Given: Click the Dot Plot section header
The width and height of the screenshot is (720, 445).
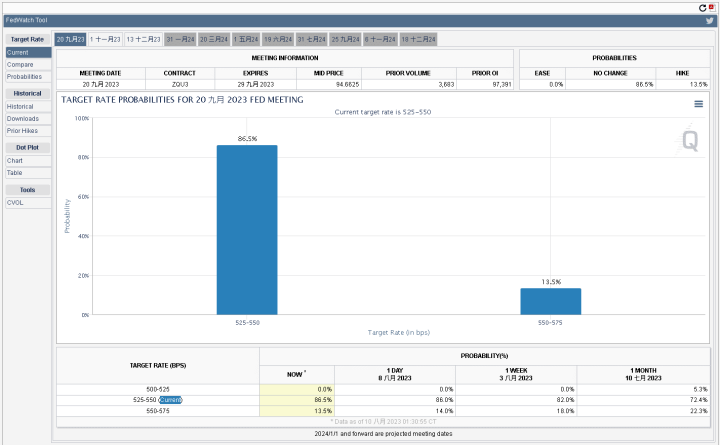Looking at the screenshot, I should (28, 147).
